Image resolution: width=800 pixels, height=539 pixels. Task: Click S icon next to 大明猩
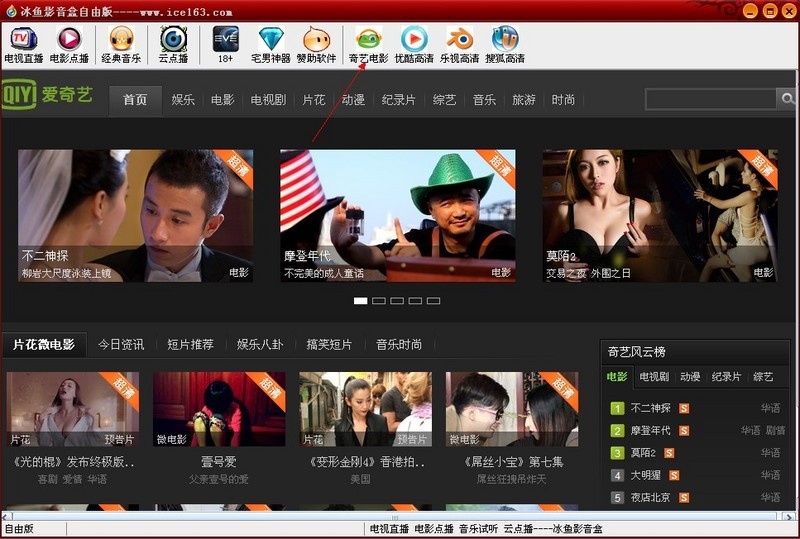pyautogui.click(x=674, y=475)
